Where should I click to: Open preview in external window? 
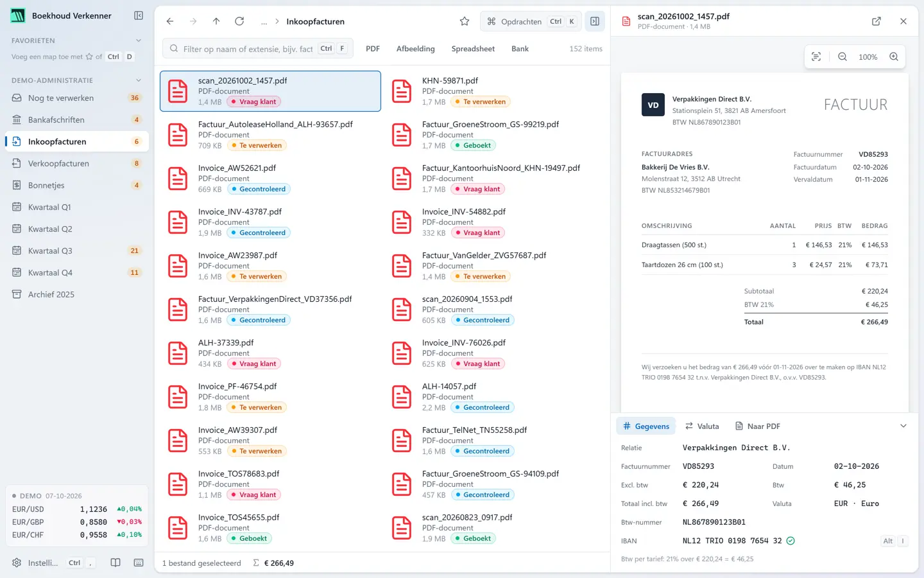point(877,21)
